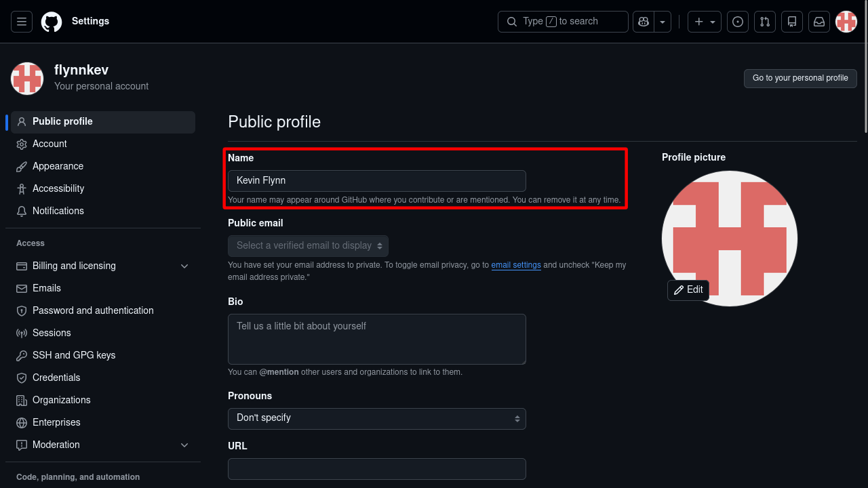Open the hamburger navigation menu
The image size is (868, 488).
click(22, 22)
